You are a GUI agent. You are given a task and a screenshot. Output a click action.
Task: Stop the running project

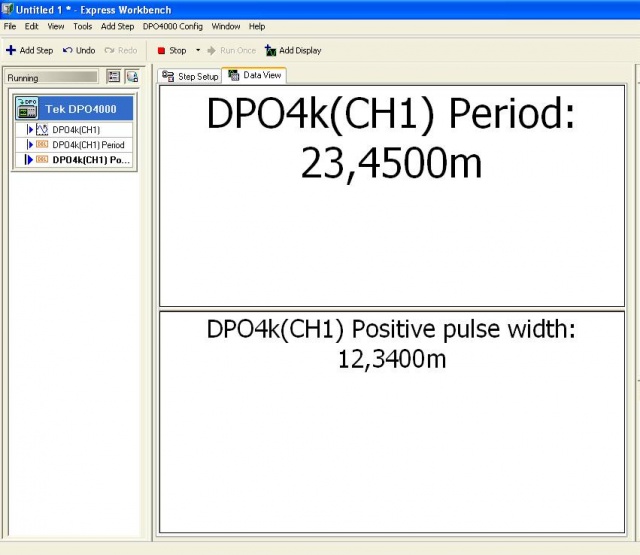click(172, 51)
